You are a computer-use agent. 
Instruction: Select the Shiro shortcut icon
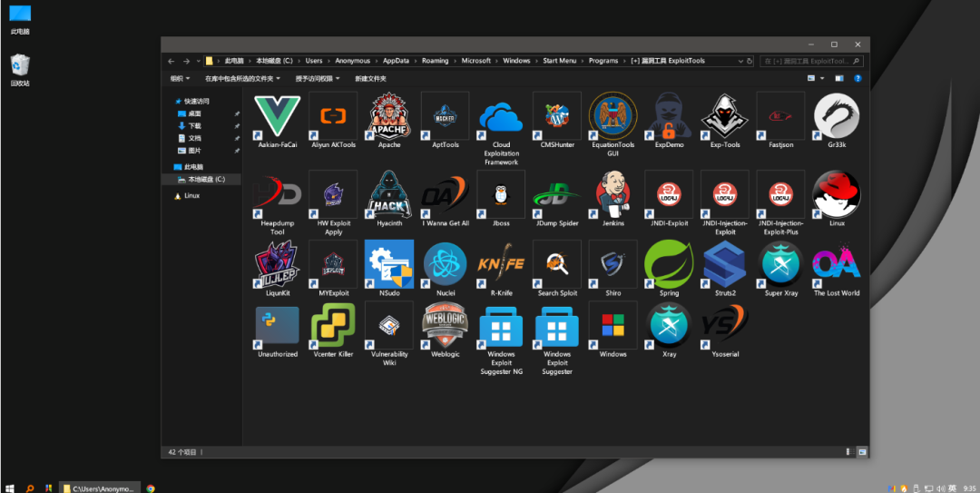[613, 264]
